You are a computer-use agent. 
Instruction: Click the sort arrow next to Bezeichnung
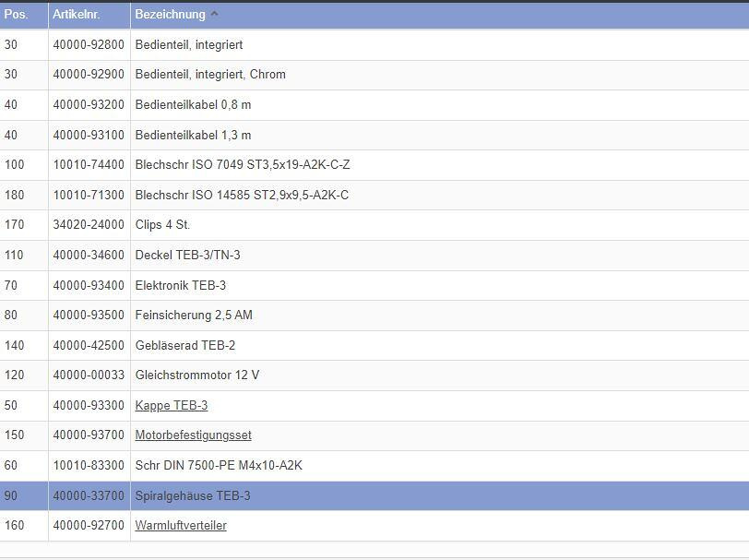(x=215, y=15)
